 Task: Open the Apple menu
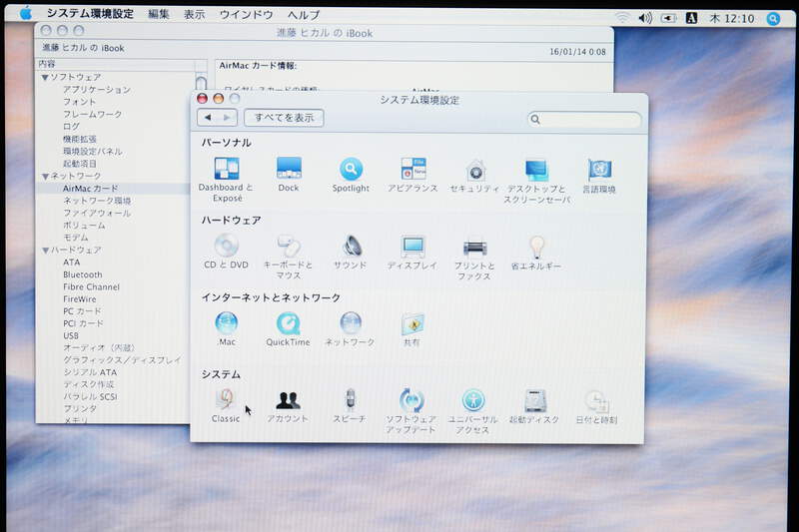(x=25, y=13)
